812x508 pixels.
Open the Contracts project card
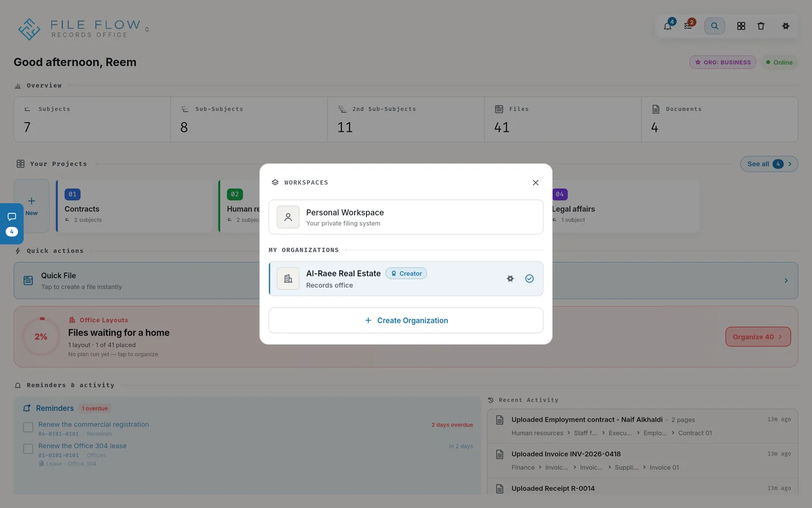pyautogui.click(x=134, y=206)
